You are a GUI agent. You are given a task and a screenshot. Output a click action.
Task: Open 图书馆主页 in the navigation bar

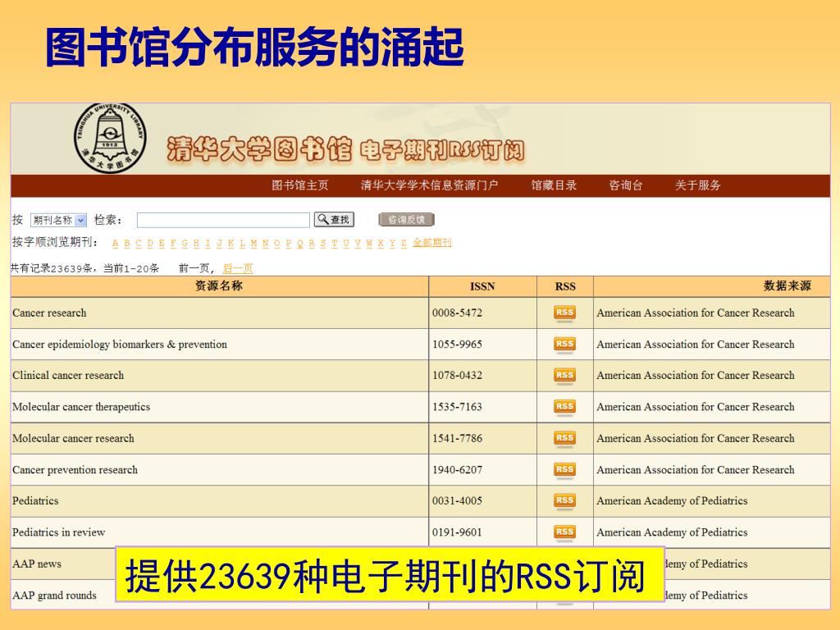[300, 185]
